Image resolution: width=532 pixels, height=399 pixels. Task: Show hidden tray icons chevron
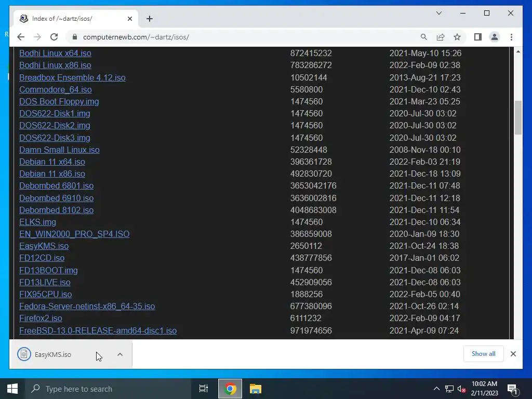click(436, 389)
